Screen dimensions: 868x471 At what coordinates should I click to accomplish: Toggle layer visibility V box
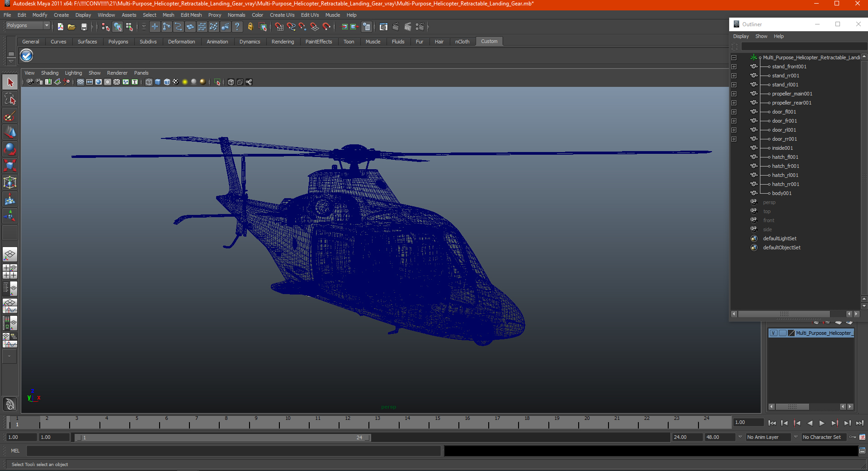(x=774, y=333)
